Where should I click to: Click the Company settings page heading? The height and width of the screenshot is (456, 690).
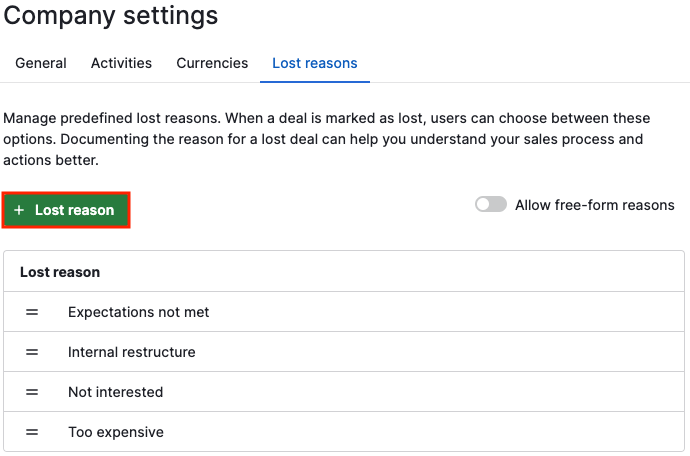[x=110, y=15]
